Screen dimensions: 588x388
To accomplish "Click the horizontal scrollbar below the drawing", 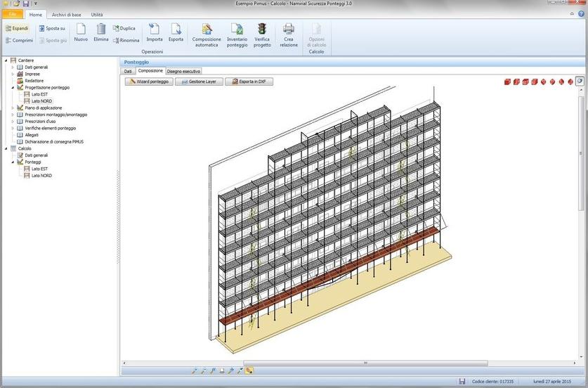I will [364, 363].
